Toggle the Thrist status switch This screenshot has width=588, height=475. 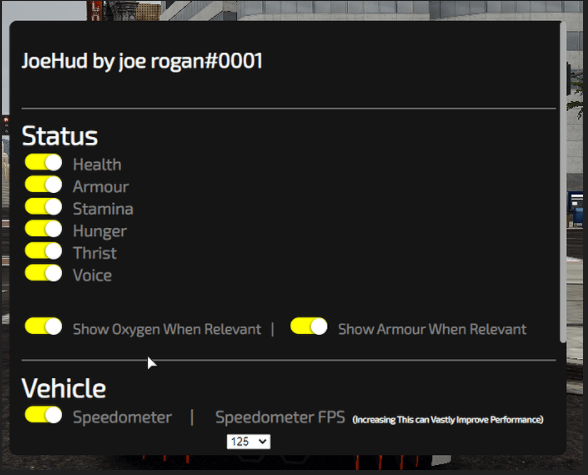pyautogui.click(x=44, y=251)
